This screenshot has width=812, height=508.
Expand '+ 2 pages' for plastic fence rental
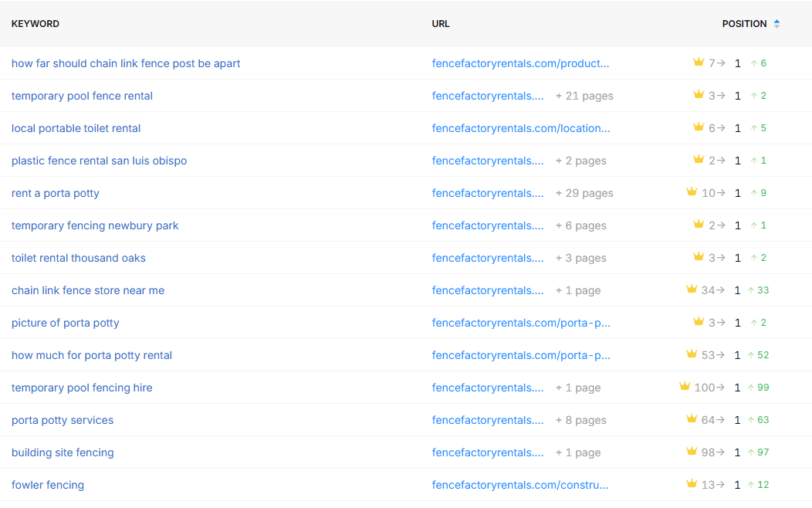[580, 161]
